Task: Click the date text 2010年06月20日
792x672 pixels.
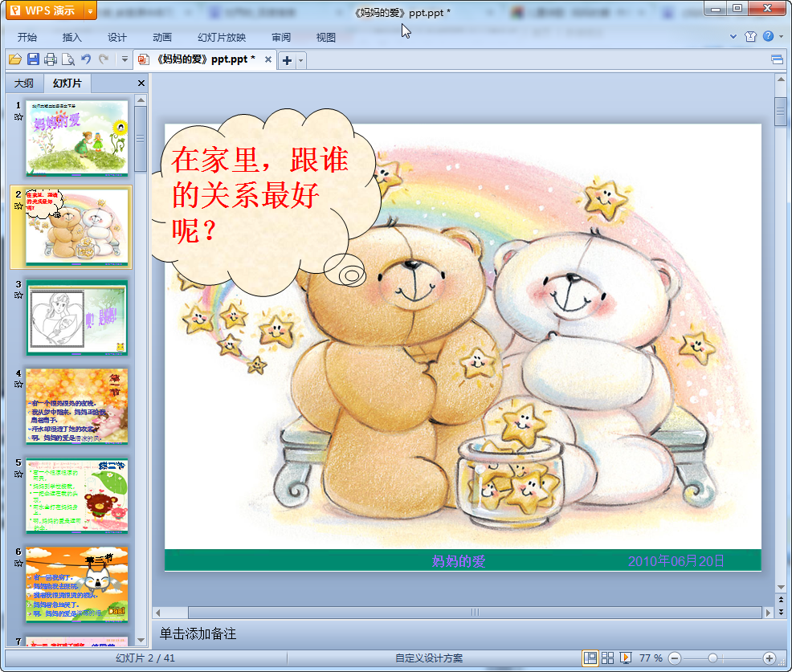Action: pos(676,561)
